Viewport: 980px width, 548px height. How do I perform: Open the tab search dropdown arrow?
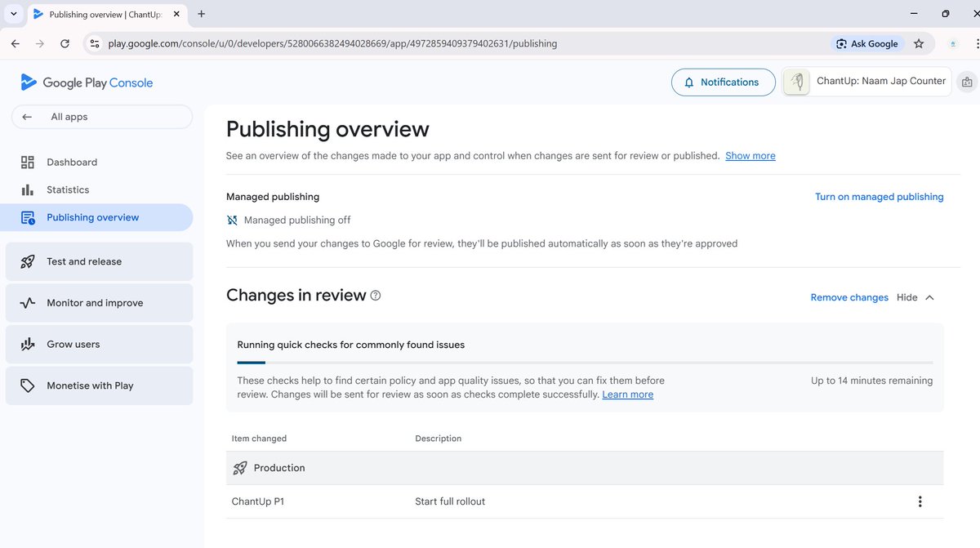[14, 14]
